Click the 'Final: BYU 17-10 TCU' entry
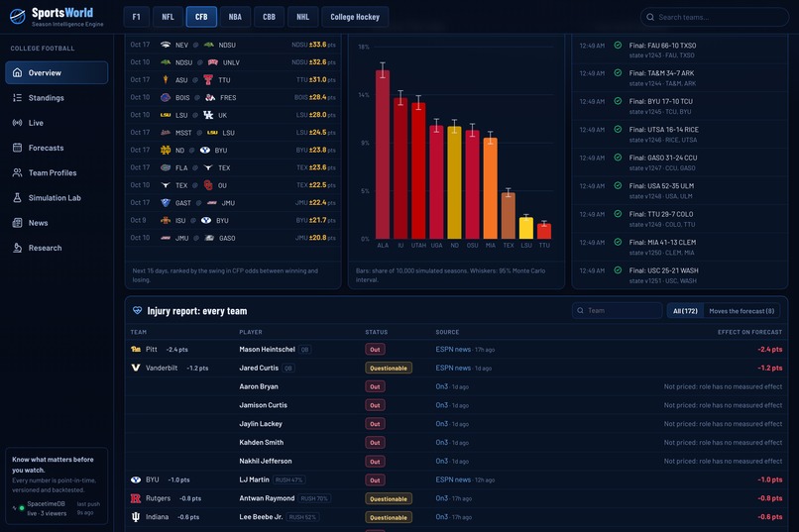Screen dimensions: 799x532 [680, 106]
